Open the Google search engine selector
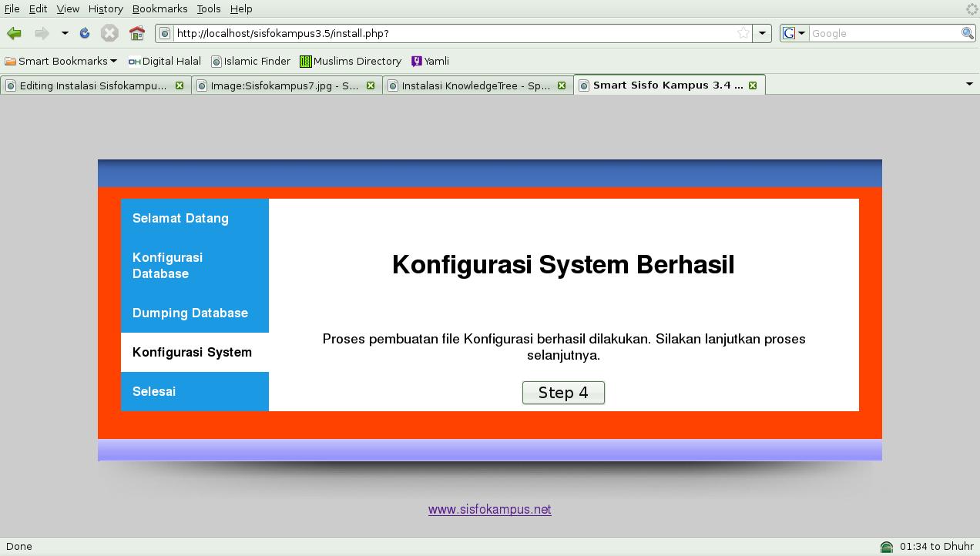 click(794, 33)
